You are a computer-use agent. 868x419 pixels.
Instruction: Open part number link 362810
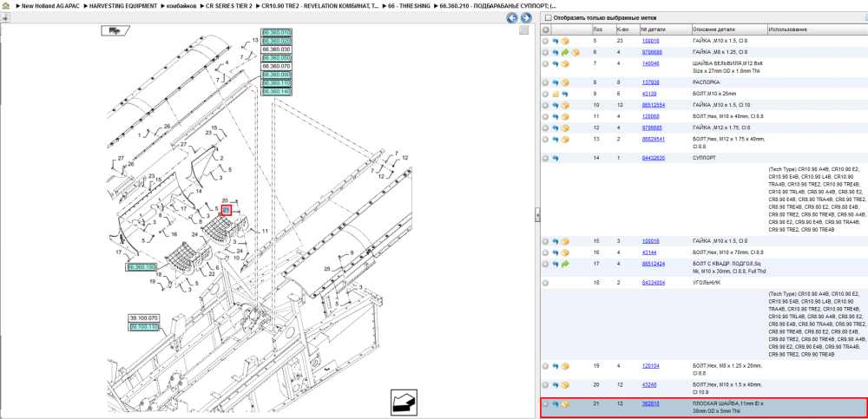650,403
